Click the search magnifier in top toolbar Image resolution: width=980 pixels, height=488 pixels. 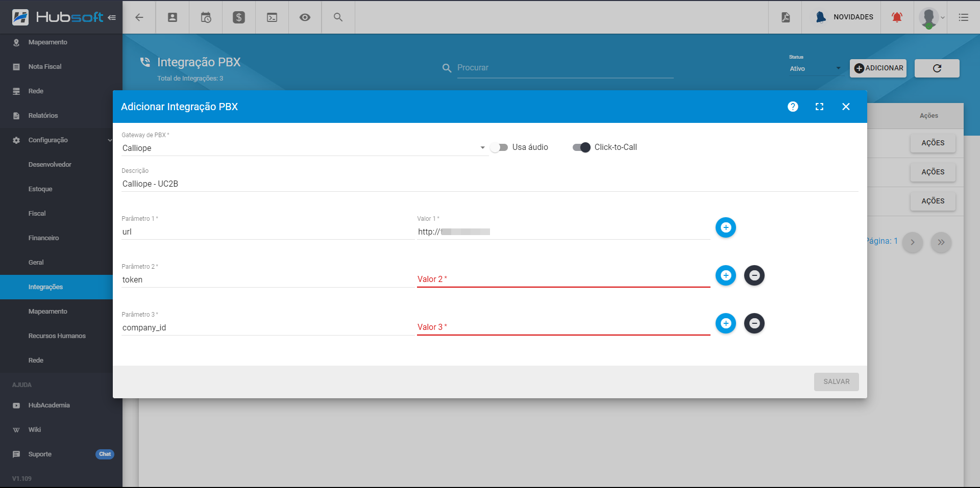tap(338, 17)
